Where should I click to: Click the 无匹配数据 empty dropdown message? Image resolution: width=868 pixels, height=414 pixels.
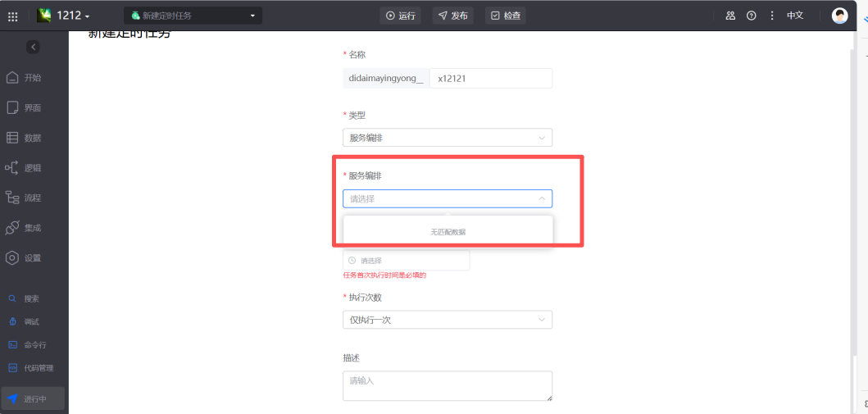[448, 232]
